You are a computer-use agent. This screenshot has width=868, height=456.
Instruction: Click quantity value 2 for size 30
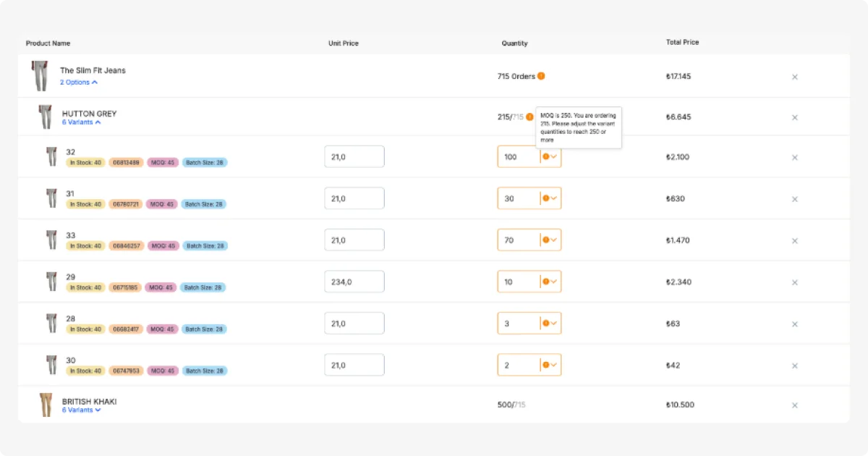(x=506, y=366)
